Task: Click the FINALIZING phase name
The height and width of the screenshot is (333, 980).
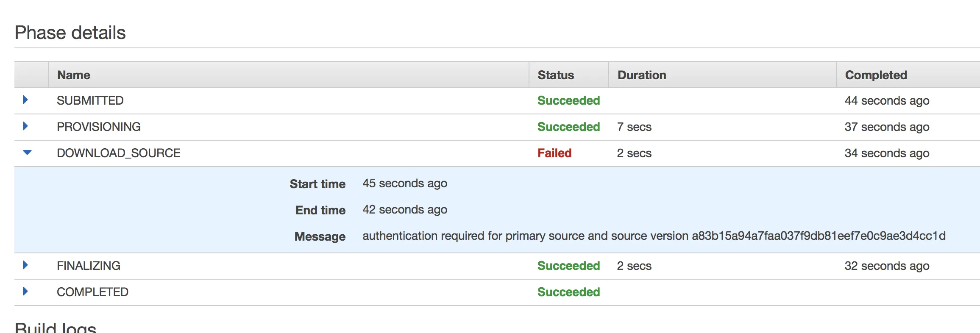Action: coord(88,266)
